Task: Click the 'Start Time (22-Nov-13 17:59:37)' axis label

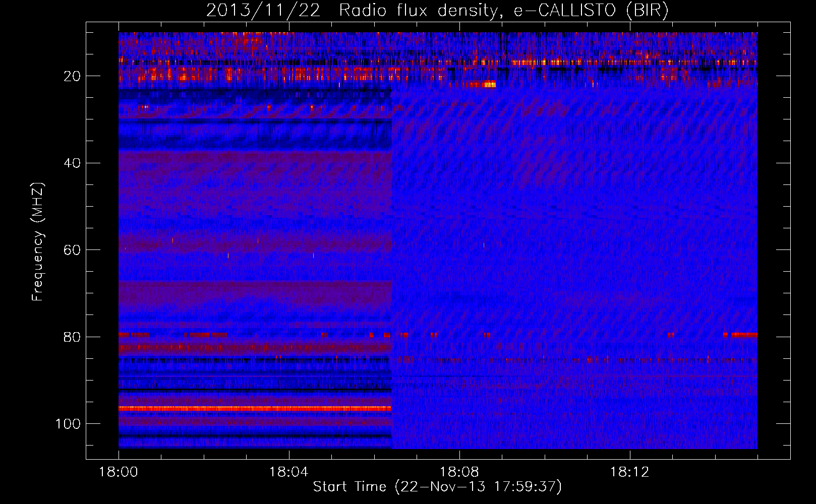Action: tap(437, 487)
